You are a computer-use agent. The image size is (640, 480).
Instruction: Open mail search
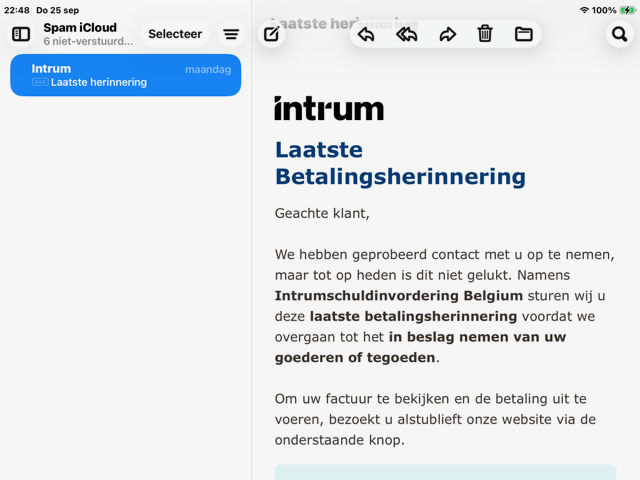[x=619, y=34]
